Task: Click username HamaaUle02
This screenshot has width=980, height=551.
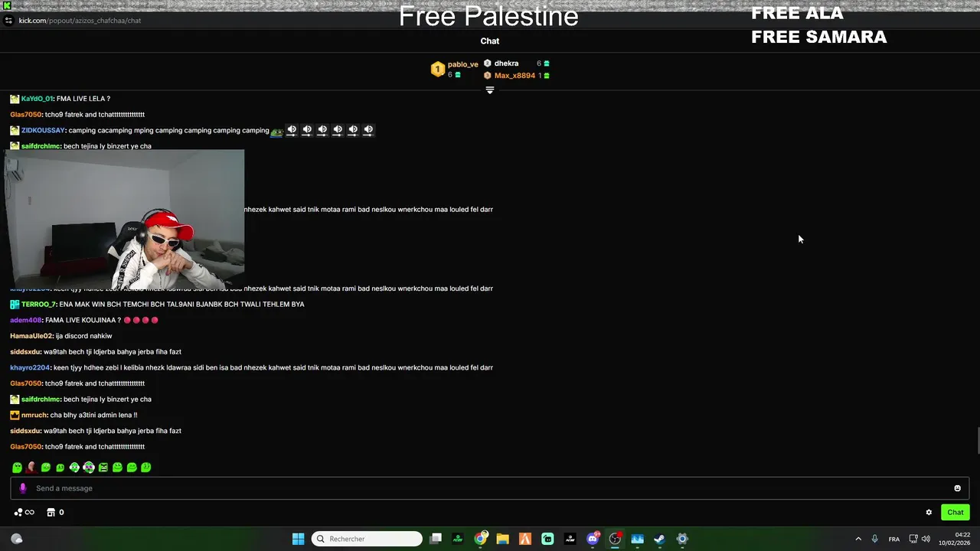Action: click(31, 336)
